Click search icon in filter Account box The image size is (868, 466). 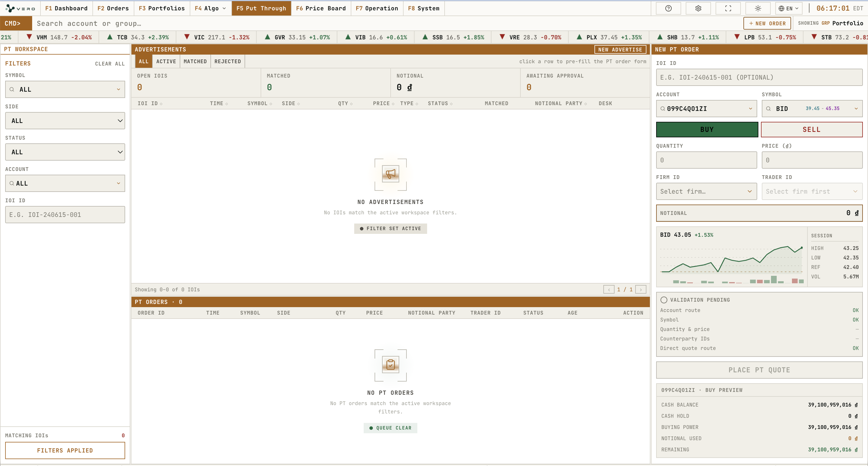12,183
